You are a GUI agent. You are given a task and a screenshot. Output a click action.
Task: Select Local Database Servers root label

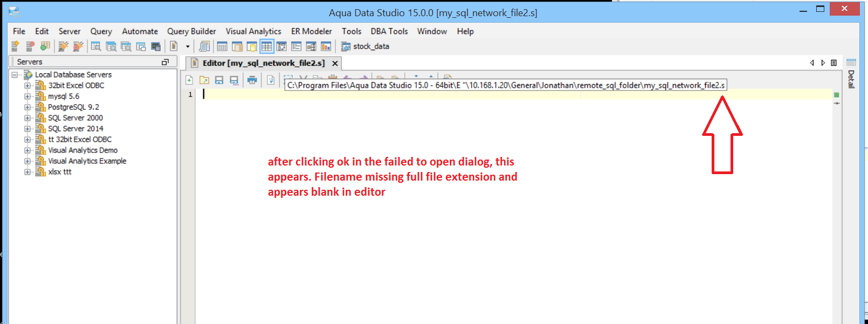point(73,74)
